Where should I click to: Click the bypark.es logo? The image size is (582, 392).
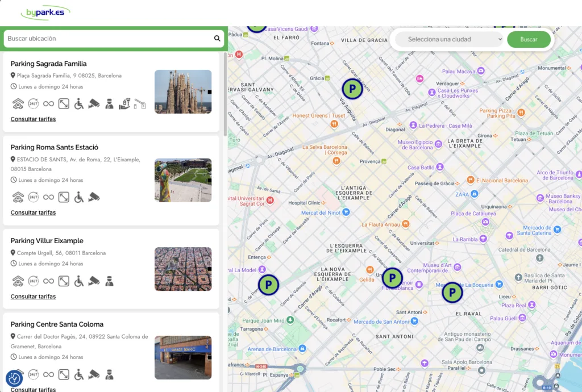[45, 12]
